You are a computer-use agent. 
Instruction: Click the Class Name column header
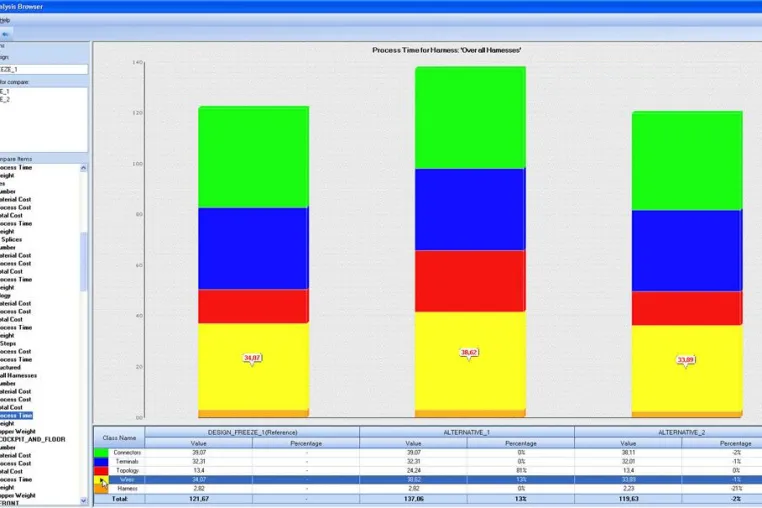119,438
